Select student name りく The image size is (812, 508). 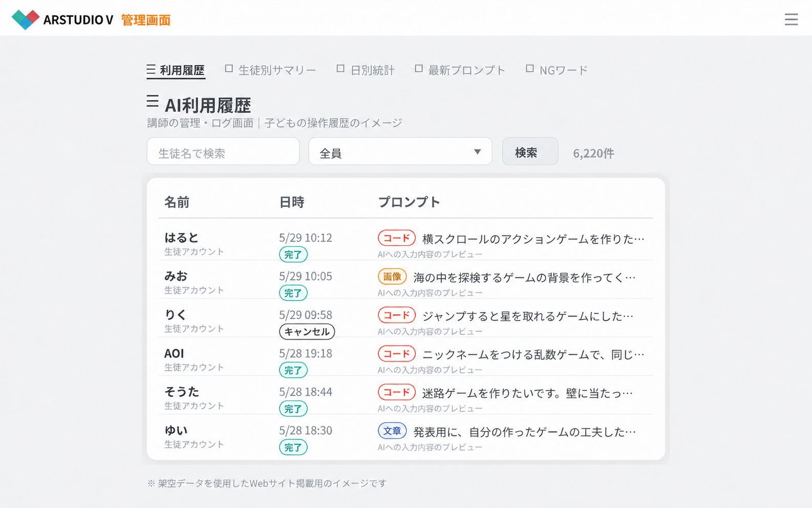(x=175, y=314)
